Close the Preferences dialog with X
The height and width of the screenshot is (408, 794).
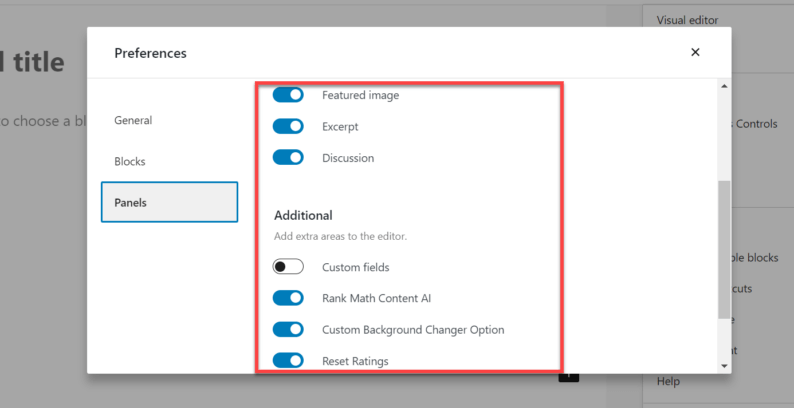(695, 52)
